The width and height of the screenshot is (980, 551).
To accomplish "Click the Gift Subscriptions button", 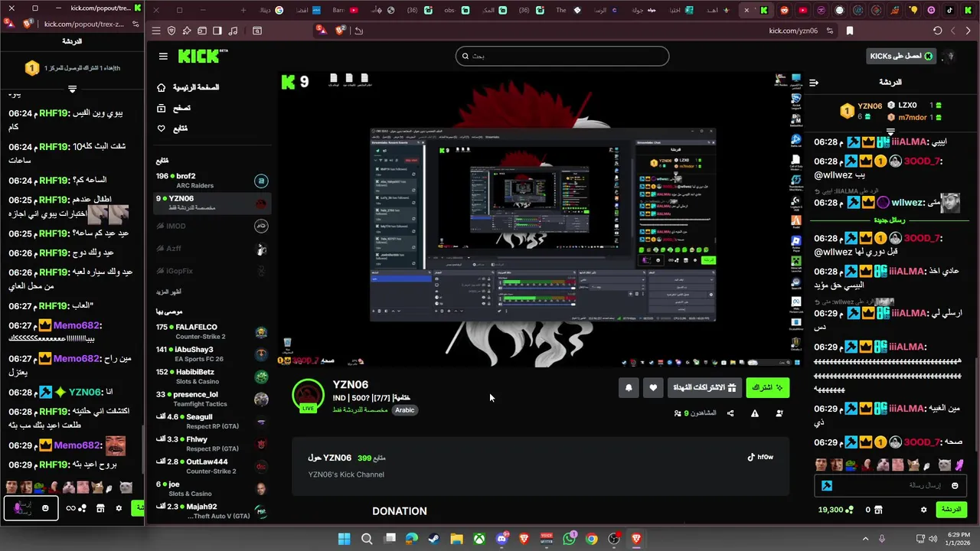I will point(703,388).
